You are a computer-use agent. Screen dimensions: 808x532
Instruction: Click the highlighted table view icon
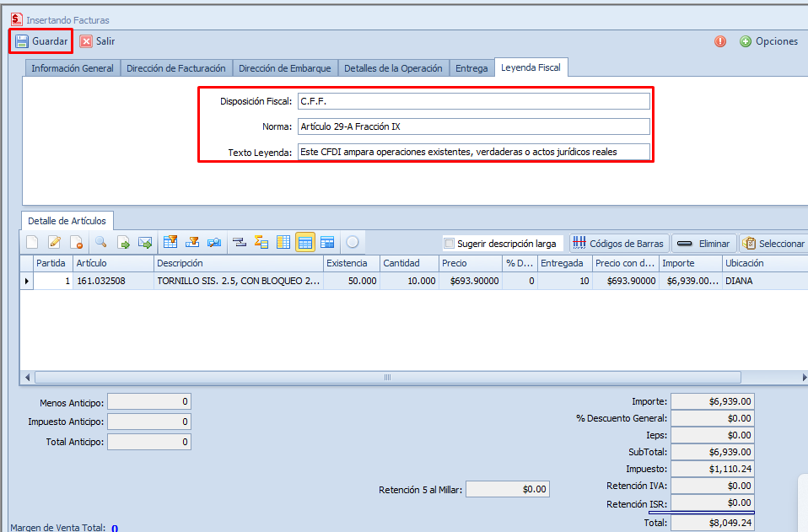pyautogui.click(x=305, y=243)
